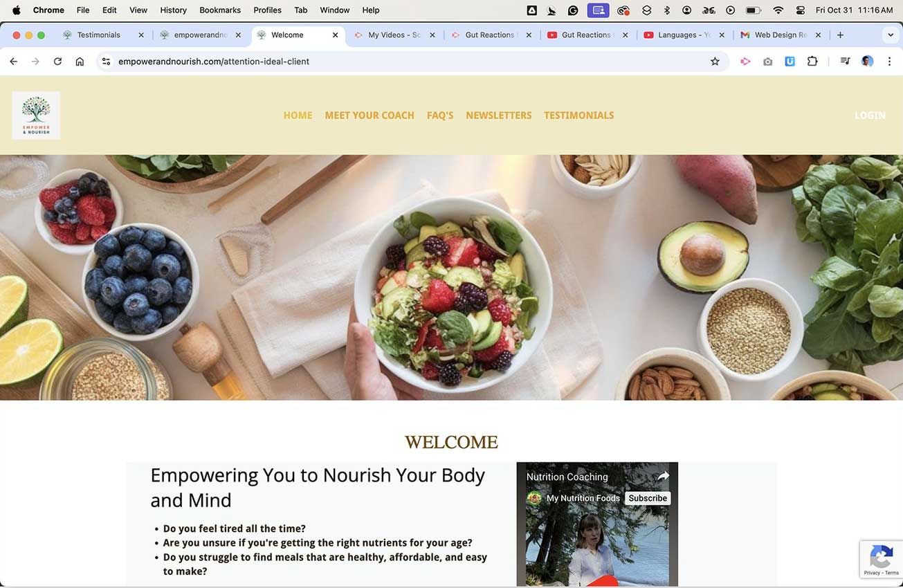
Task: Subscribe to My Nutrition Foods channel
Action: [x=648, y=498]
